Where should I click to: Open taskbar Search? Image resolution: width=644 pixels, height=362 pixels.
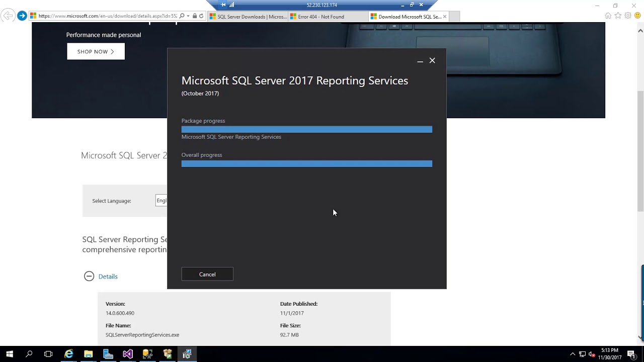click(29, 354)
